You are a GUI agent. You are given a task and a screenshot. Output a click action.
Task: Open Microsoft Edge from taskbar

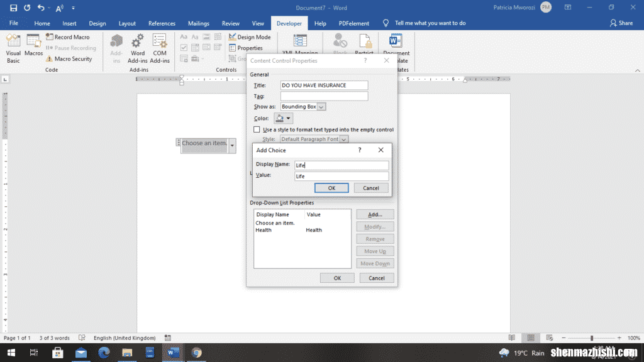[104, 353]
